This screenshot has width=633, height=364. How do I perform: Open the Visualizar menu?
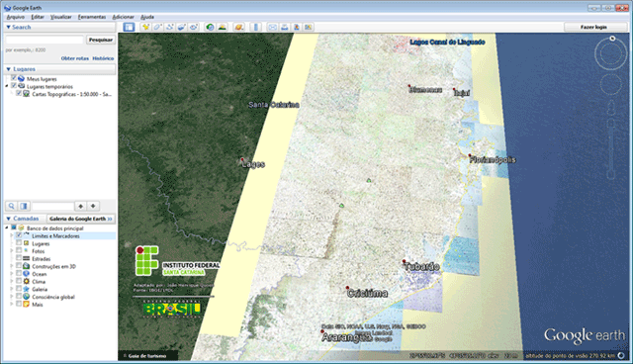pos(61,17)
